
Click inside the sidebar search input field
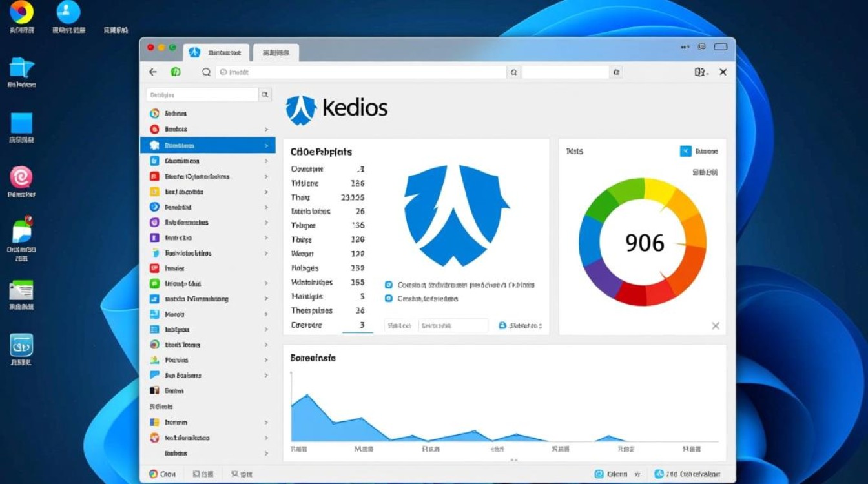pos(202,95)
